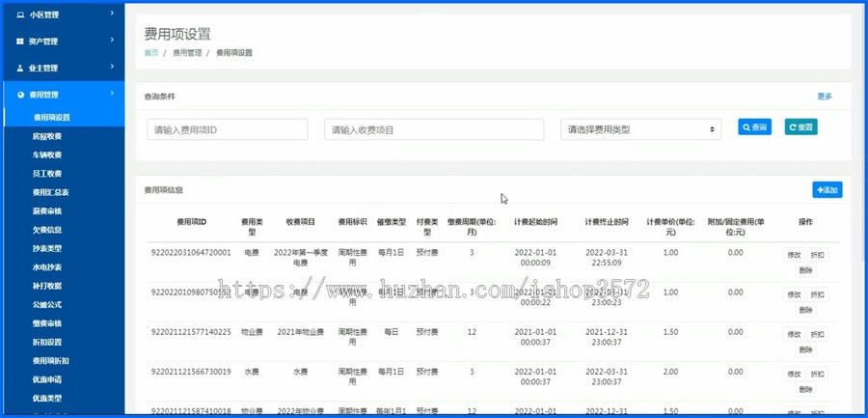This screenshot has height=418, width=868.
Task: Go to 欠费信息 in the sidebar
Action: (x=47, y=230)
